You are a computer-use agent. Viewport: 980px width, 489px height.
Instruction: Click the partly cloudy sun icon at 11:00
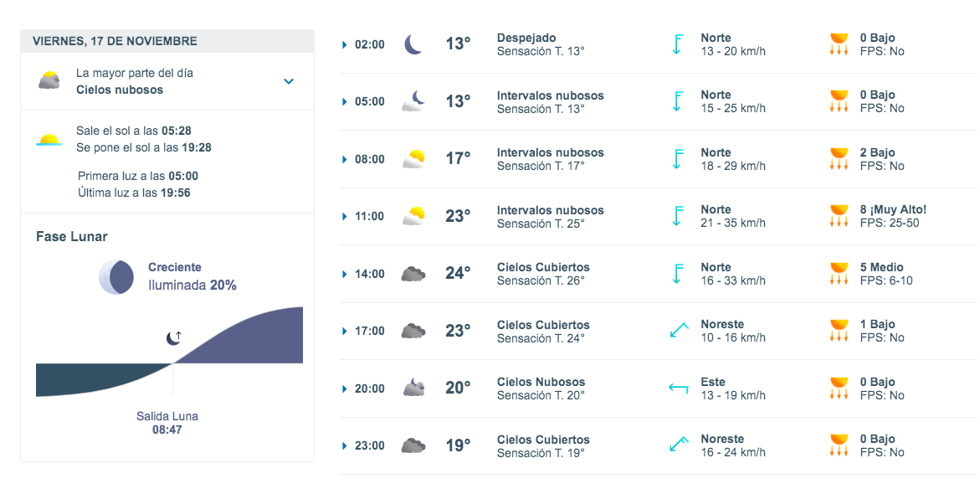point(413,217)
